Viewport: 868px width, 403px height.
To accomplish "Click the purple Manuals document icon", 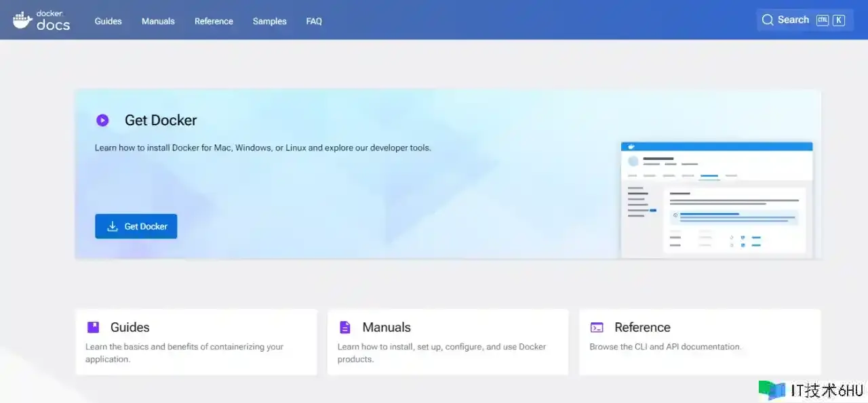I will (x=345, y=327).
